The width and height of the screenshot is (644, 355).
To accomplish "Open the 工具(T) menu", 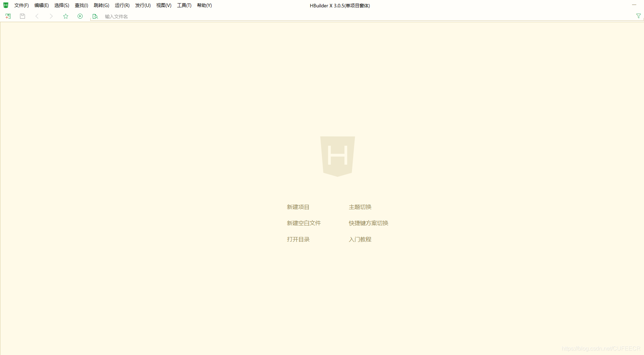I will 184,5.
